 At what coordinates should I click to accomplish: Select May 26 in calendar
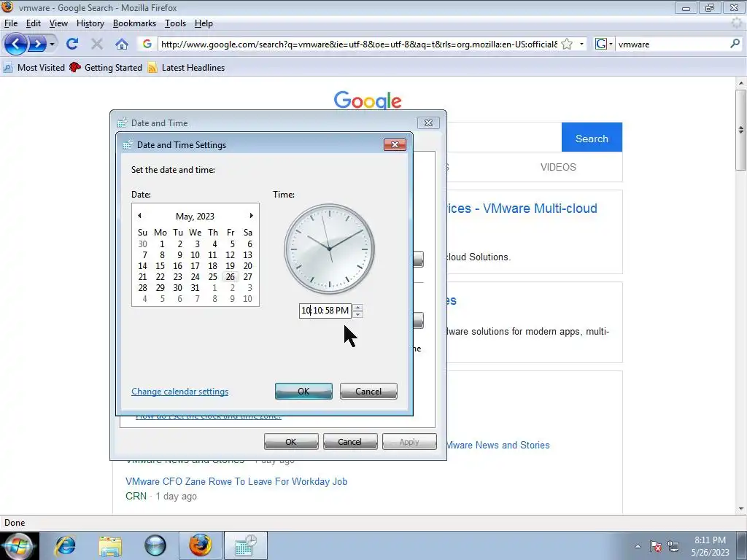coord(230,276)
